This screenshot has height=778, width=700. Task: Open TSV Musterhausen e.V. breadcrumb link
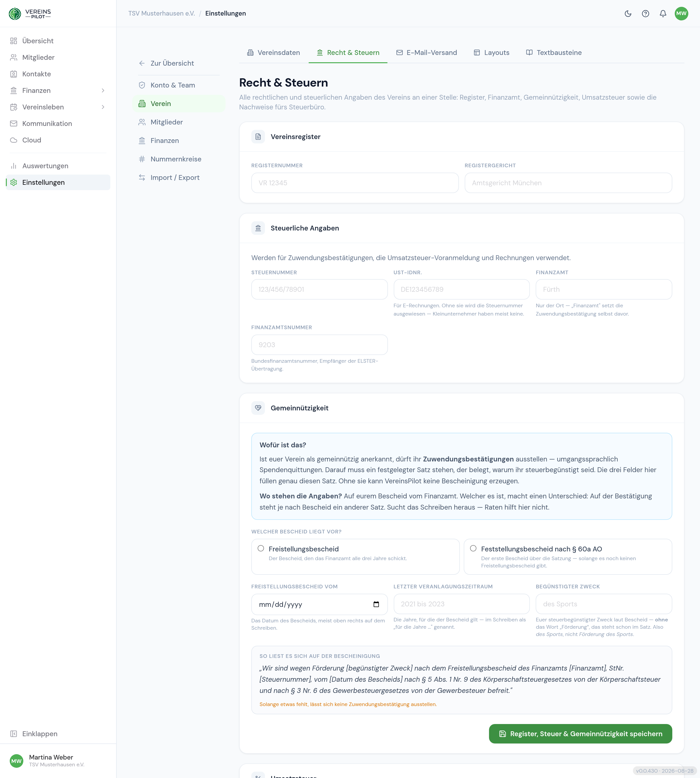pos(162,13)
